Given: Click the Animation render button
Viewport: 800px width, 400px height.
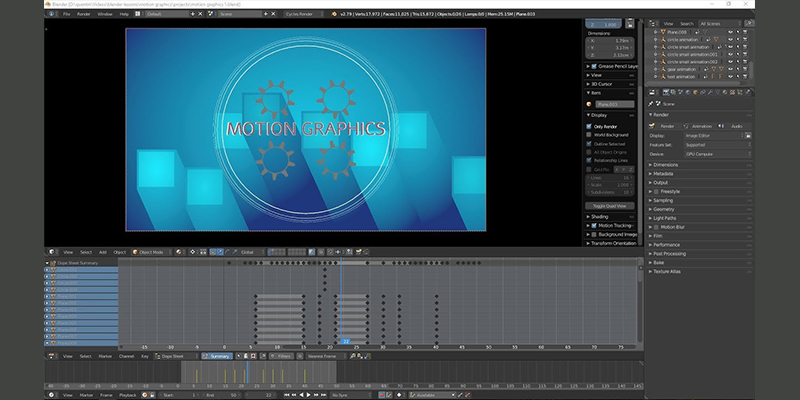Looking at the screenshot, I should (698, 126).
